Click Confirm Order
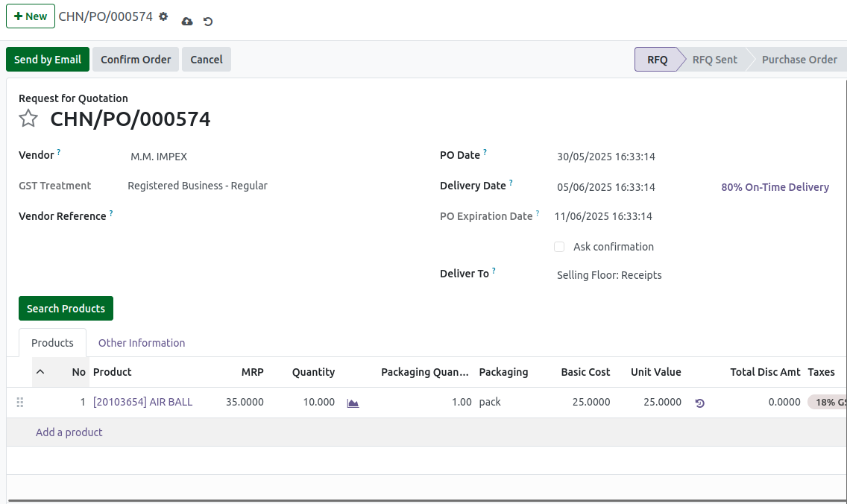The width and height of the screenshot is (847, 504). pyautogui.click(x=136, y=60)
